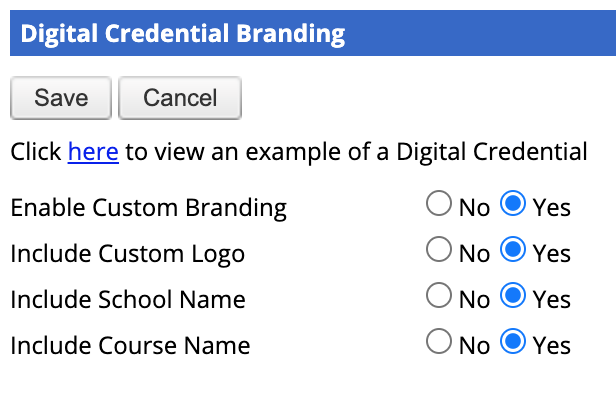Click the 'Include School Name' label text
616x398 pixels.
128,300
